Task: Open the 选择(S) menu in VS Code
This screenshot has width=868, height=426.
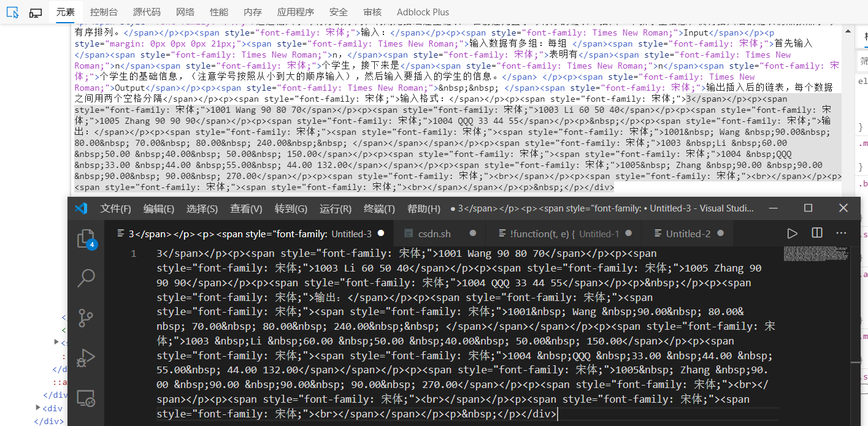Action: click(202, 208)
